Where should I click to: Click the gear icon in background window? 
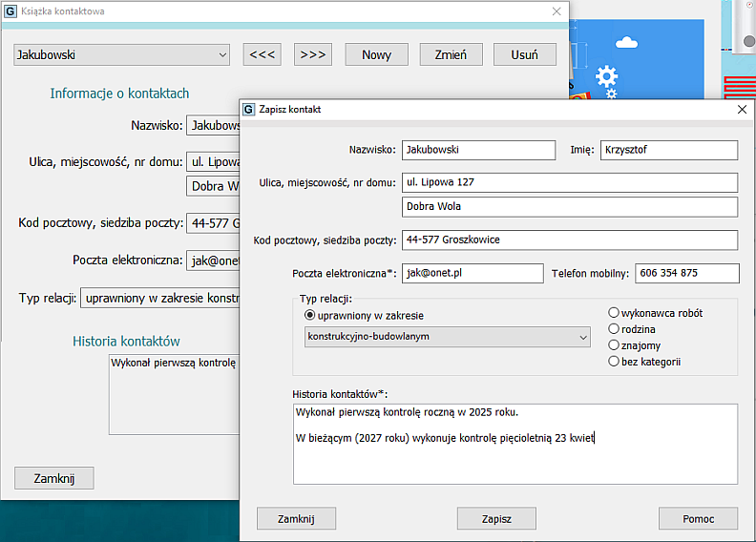606,75
